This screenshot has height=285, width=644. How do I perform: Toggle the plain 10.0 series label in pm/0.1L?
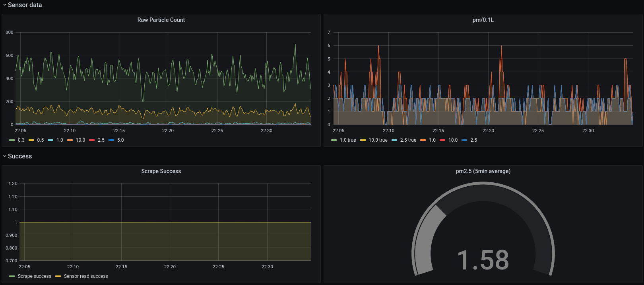point(453,140)
